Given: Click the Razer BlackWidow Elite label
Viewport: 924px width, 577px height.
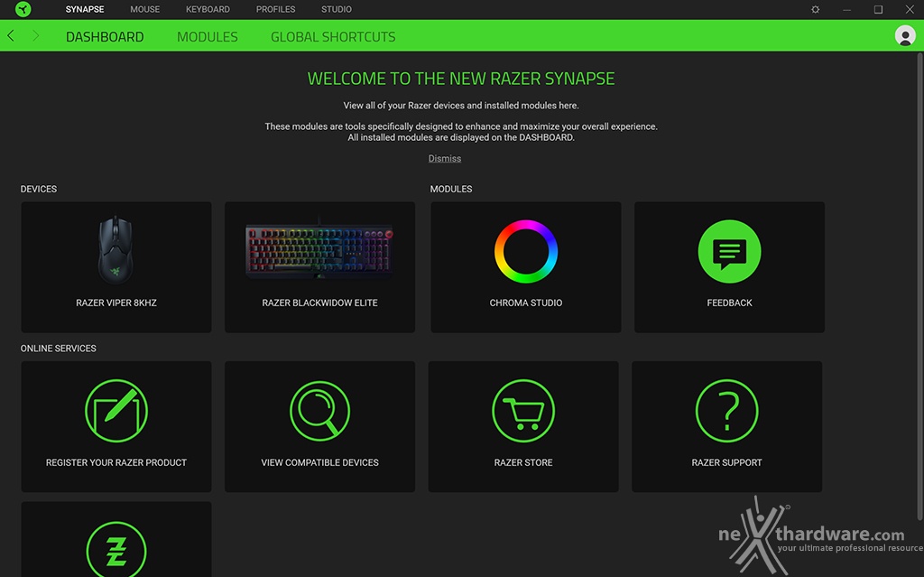Looking at the screenshot, I should click(x=320, y=302).
